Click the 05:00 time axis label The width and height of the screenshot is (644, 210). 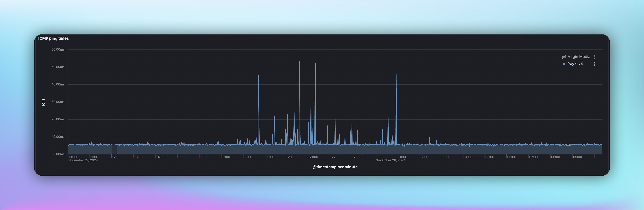click(x=490, y=157)
